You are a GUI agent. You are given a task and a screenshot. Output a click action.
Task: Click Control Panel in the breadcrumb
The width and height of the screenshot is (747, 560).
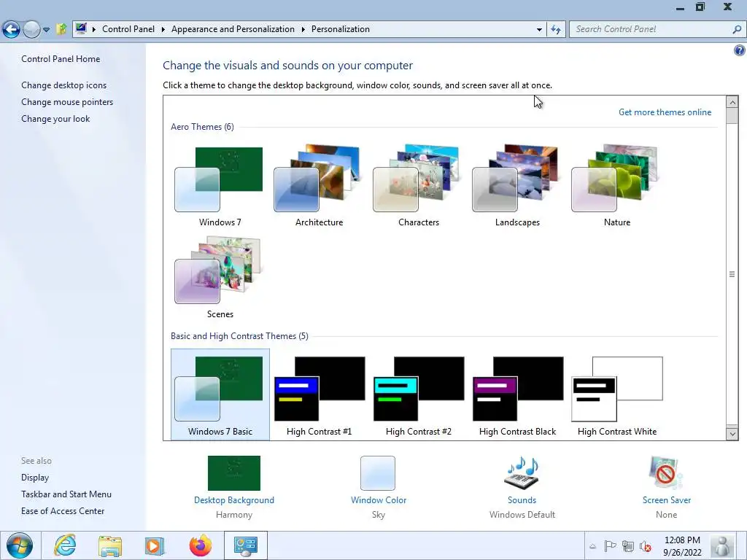coord(128,29)
